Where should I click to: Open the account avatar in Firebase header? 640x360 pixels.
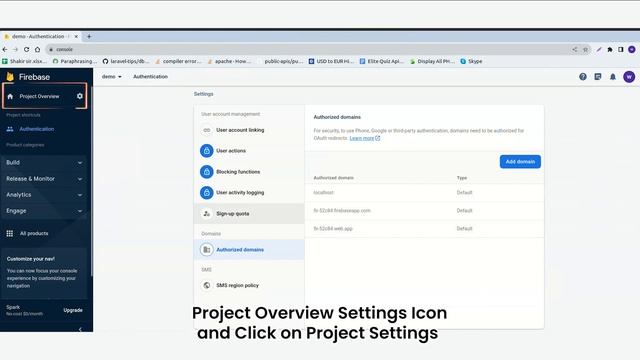click(629, 77)
